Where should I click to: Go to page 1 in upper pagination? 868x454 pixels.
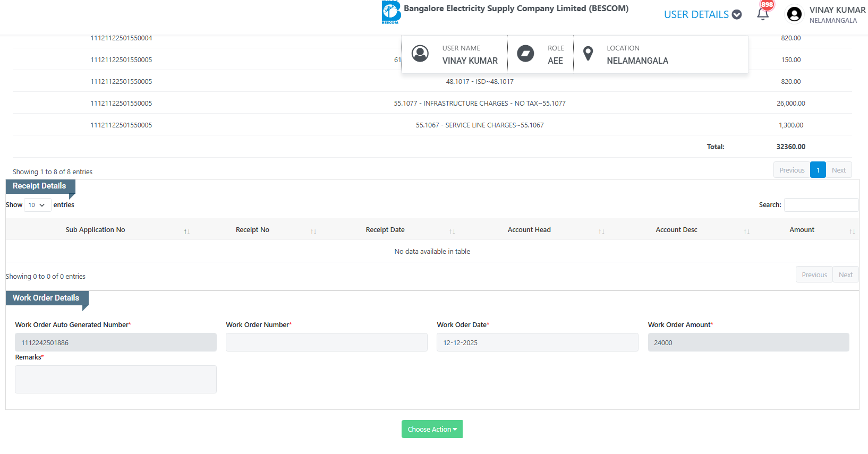[x=818, y=170]
